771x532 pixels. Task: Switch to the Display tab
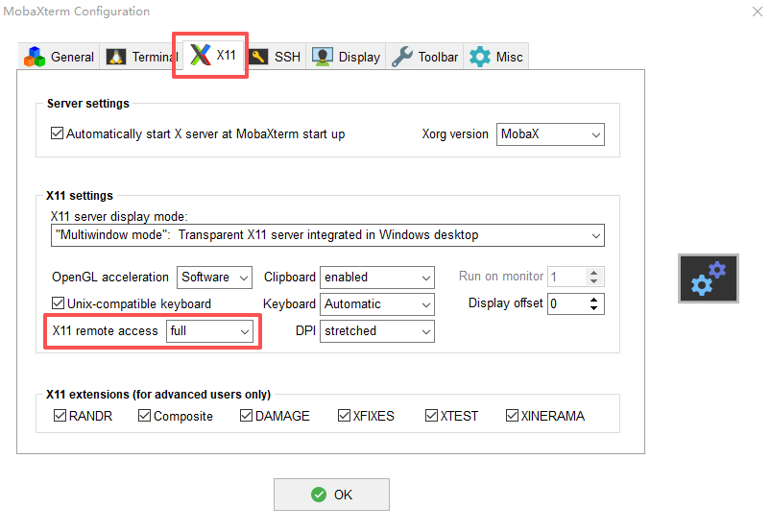point(347,57)
